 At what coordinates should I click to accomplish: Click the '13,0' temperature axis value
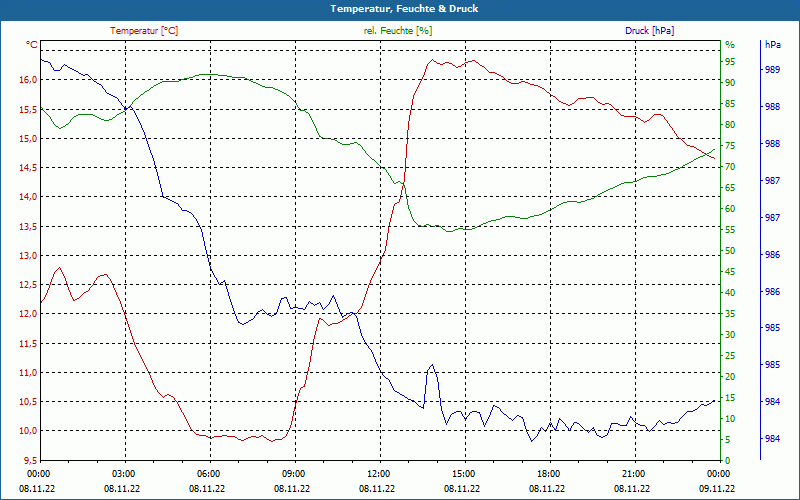point(28,255)
